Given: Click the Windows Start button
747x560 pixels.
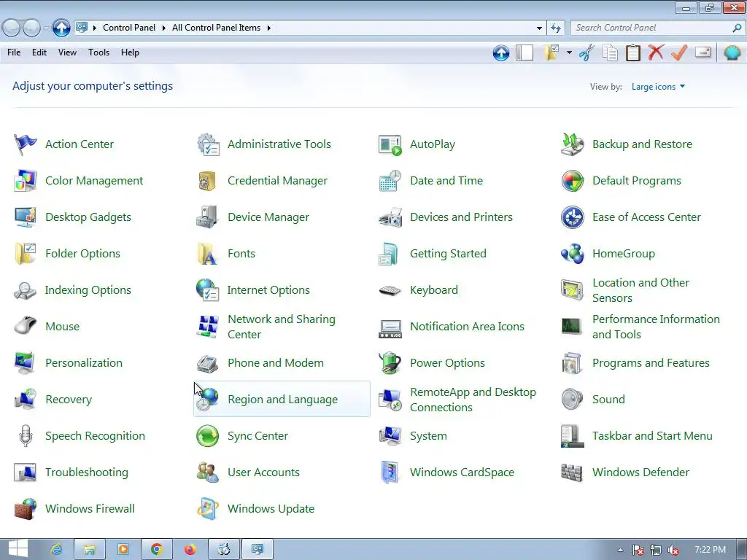Looking at the screenshot, I should [18, 550].
